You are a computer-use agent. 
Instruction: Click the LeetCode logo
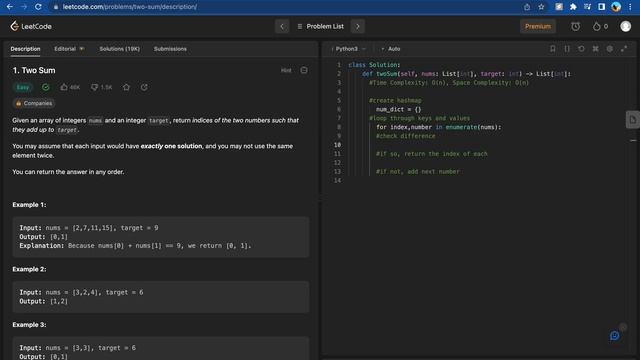(x=31, y=26)
